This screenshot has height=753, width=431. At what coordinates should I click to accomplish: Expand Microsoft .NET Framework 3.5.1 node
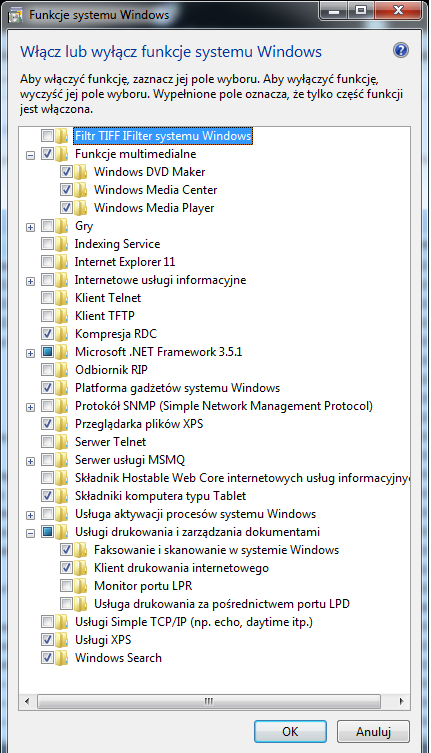coord(30,353)
